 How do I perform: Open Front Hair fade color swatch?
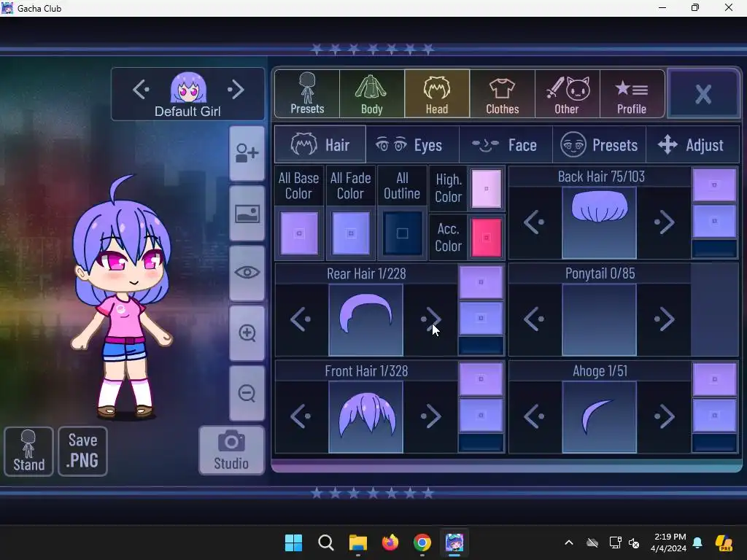tap(481, 415)
